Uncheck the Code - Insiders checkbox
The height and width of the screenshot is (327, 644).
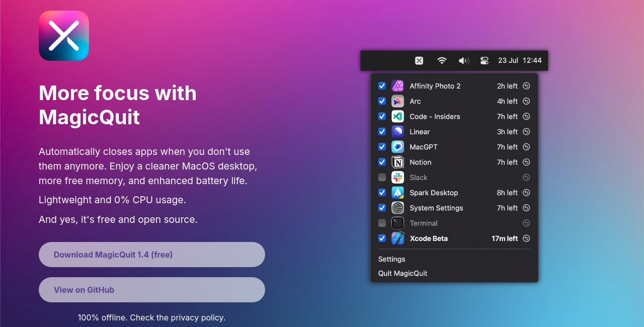382,116
